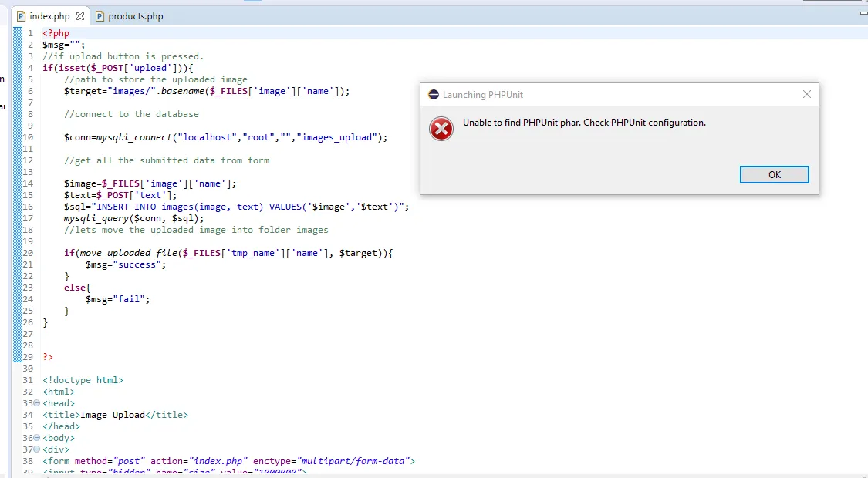Collapse the <body> fold on line 36
Screen dimensions: 868x478
click(37, 438)
